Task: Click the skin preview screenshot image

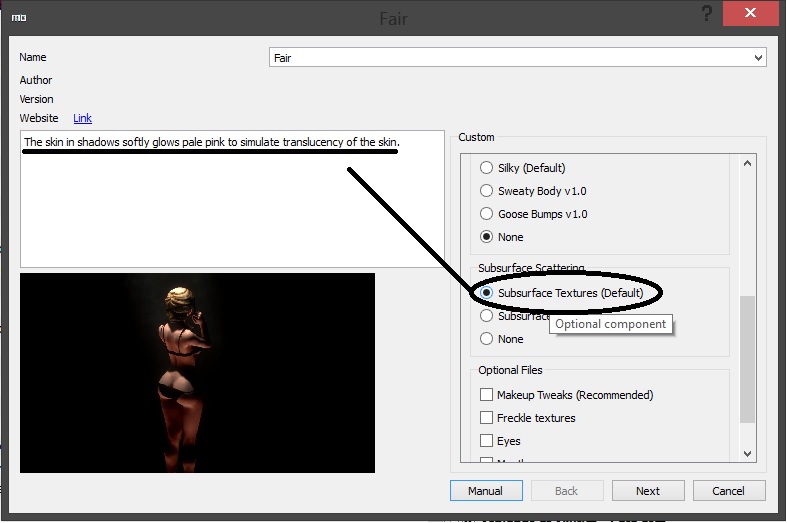Action: click(197, 373)
